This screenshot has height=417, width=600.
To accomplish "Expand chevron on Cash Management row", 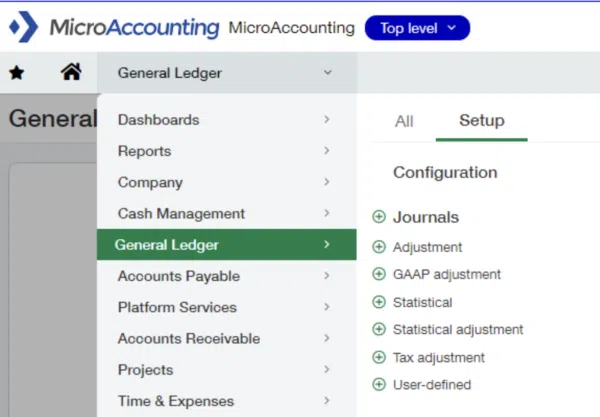I will (326, 213).
